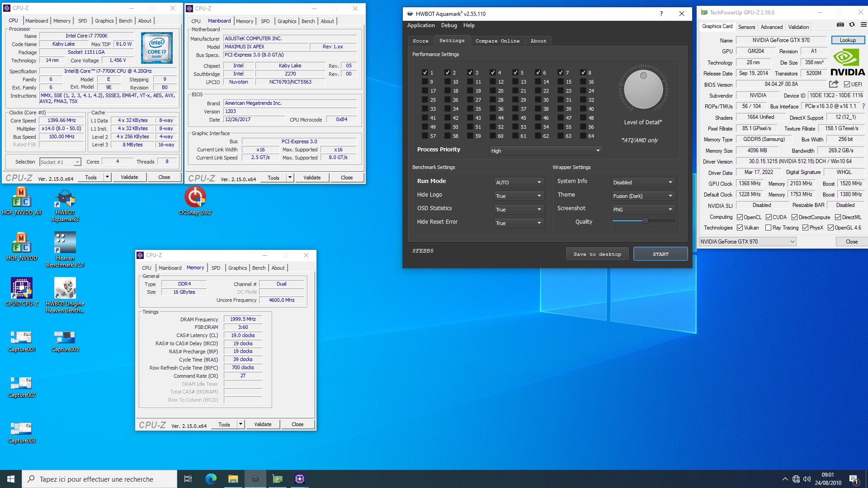The image size is (868, 488).
Task: Open the Socket #1 selection dropdown
Action: click(x=60, y=162)
